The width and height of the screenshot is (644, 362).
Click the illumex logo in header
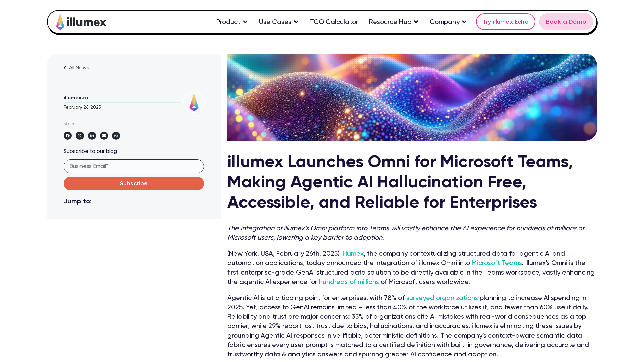[x=81, y=22]
